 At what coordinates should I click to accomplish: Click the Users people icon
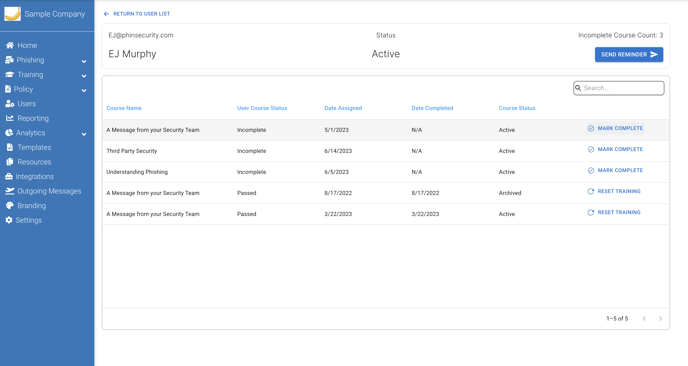10,104
